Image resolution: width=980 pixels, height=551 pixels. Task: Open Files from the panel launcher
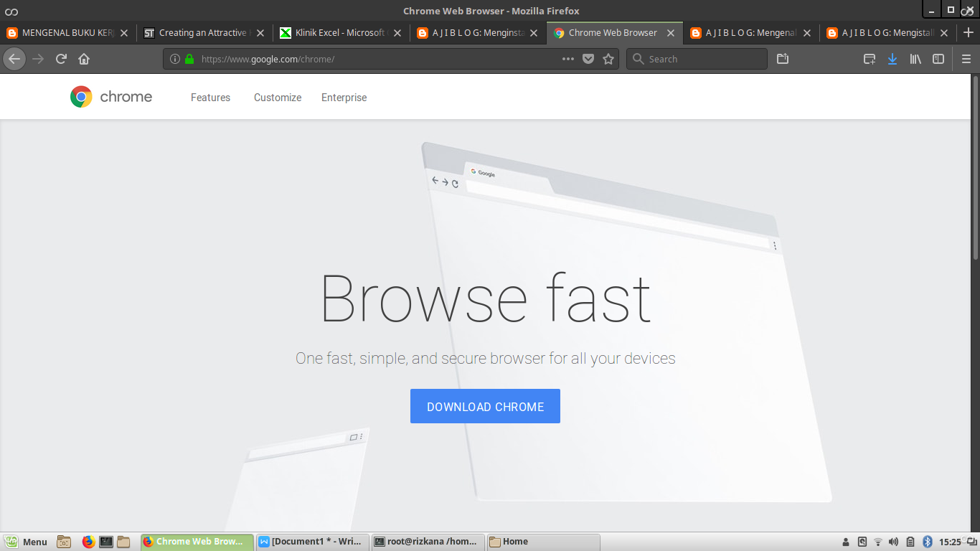pos(123,542)
